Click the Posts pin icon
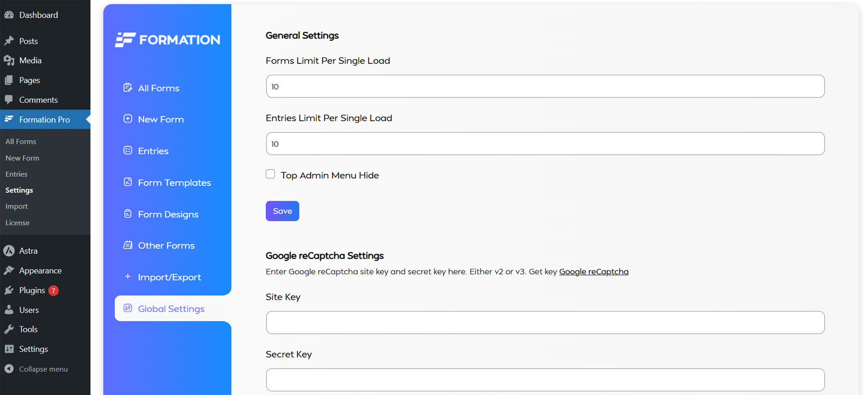 click(x=9, y=41)
